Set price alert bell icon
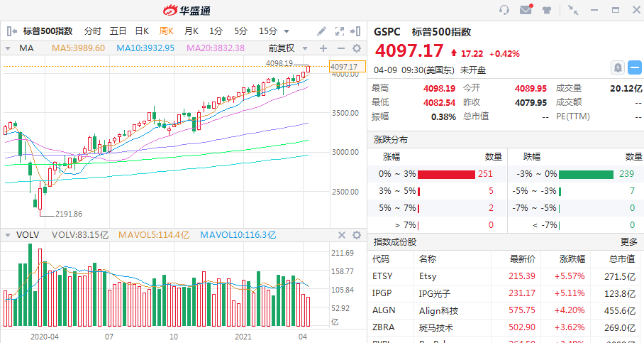This screenshot has width=644, height=343. tap(618, 67)
